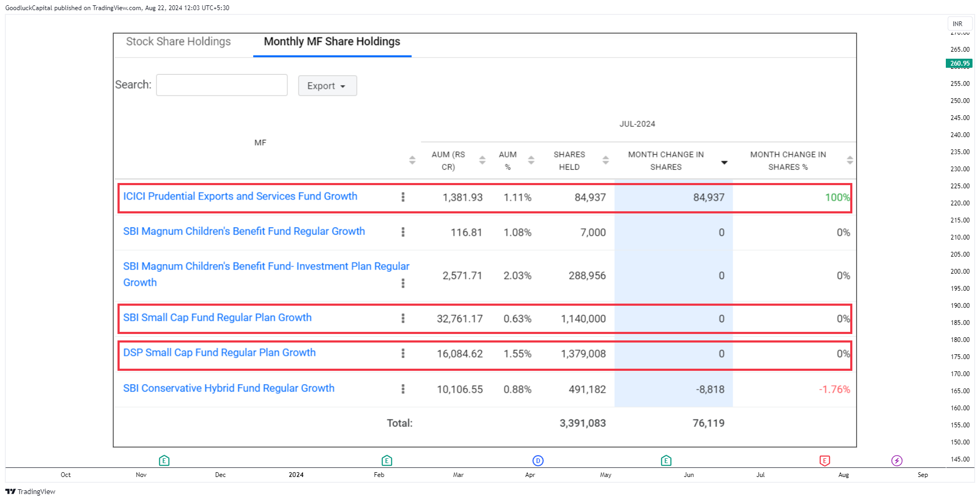
Task: Sort by Month Change in Shares column
Action: tap(724, 162)
